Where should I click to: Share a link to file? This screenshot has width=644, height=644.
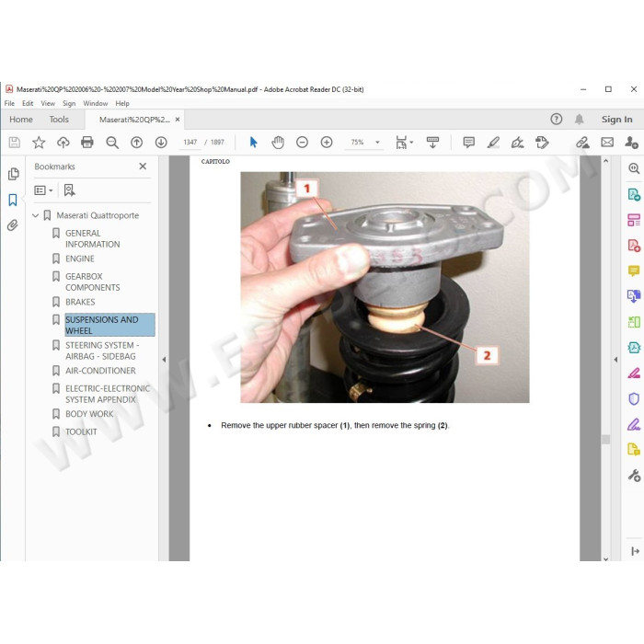click(582, 142)
